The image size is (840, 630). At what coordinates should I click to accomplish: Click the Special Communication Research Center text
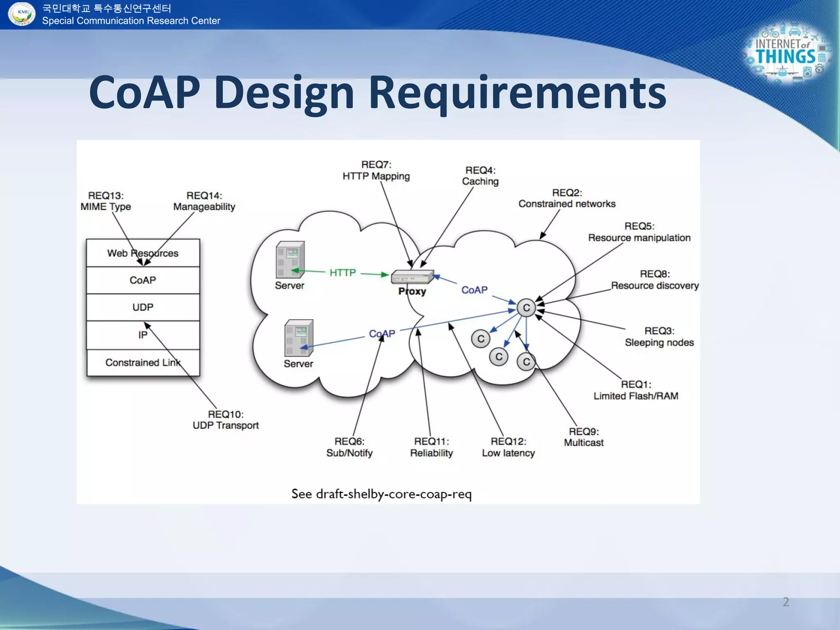[x=131, y=21]
